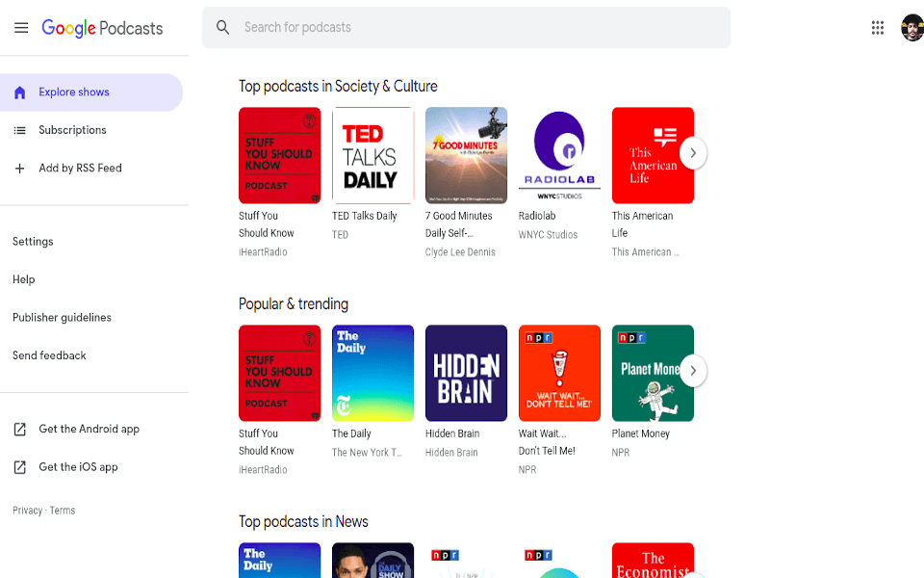Choose Add by RSS Feed
Screen dimensions: 924x578
[x=90, y=169]
